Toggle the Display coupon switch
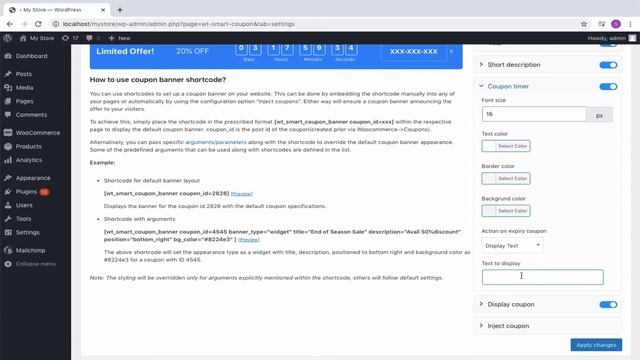 coord(608,304)
